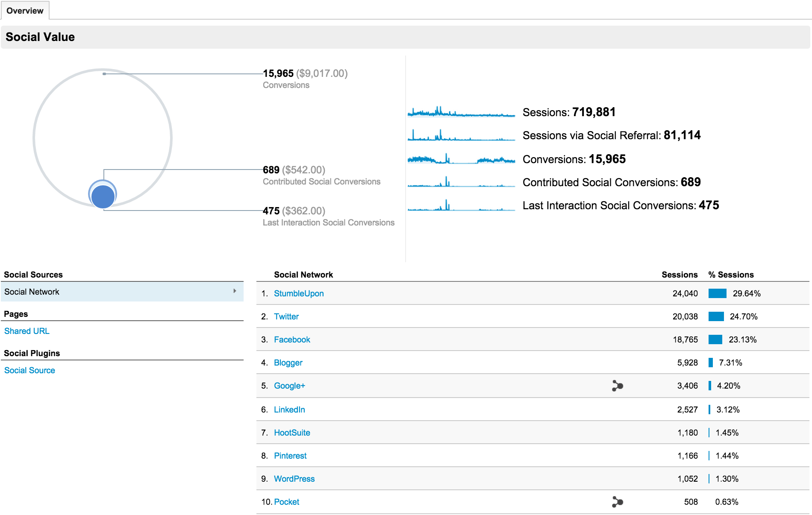Expand the Social Network row arrow
This screenshot has width=812, height=515.
(235, 291)
